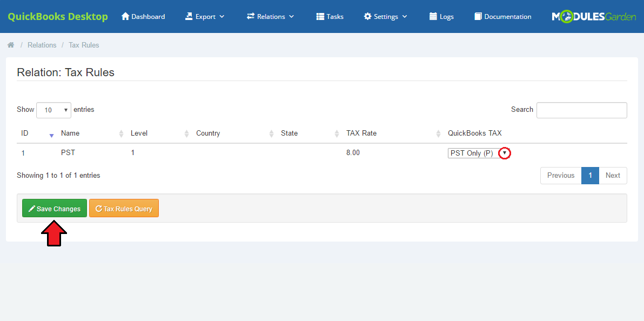Click the 8.00 tax rate cell
Image resolution: width=644 pixels, height=321 pixels.
point(353,153)
